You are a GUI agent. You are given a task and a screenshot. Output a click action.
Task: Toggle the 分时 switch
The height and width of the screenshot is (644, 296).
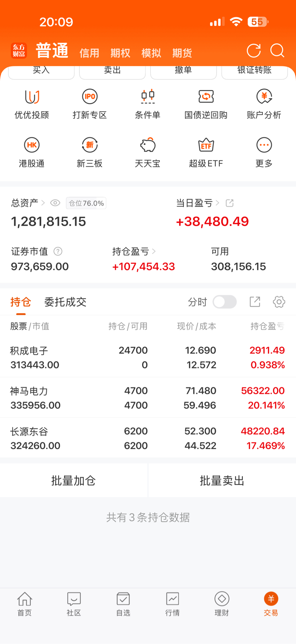(225, 302)
